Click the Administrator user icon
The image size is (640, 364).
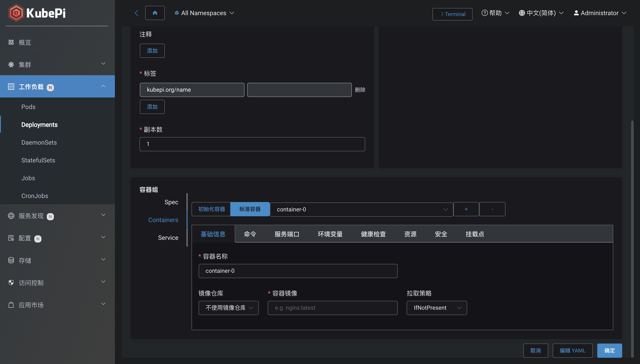click(576, 13)
